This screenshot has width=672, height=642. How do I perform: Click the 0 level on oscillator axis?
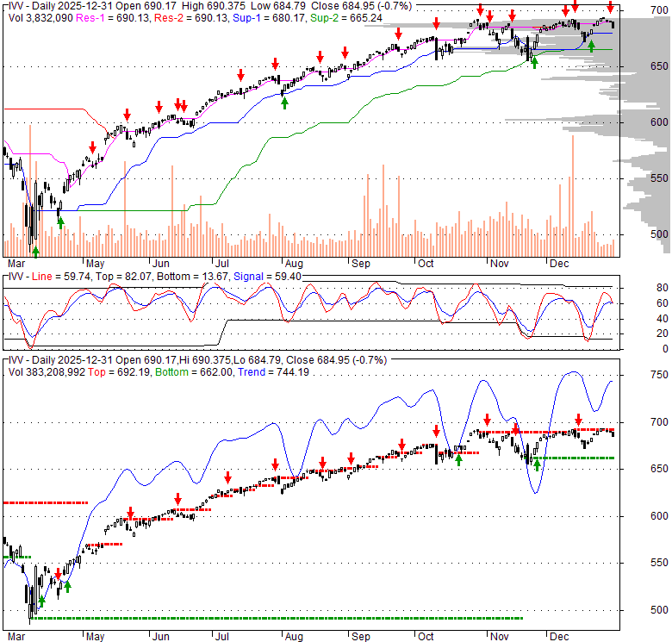click(665, 349)
